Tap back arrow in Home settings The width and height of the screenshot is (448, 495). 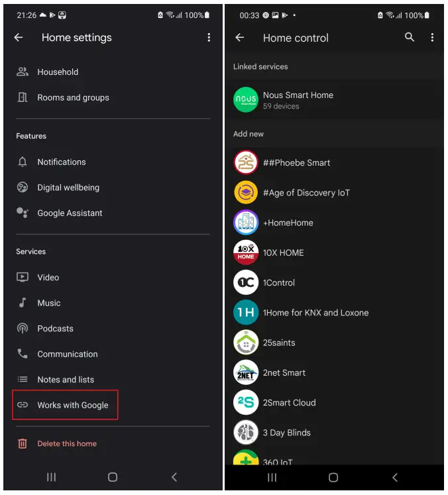coord(19,38)
